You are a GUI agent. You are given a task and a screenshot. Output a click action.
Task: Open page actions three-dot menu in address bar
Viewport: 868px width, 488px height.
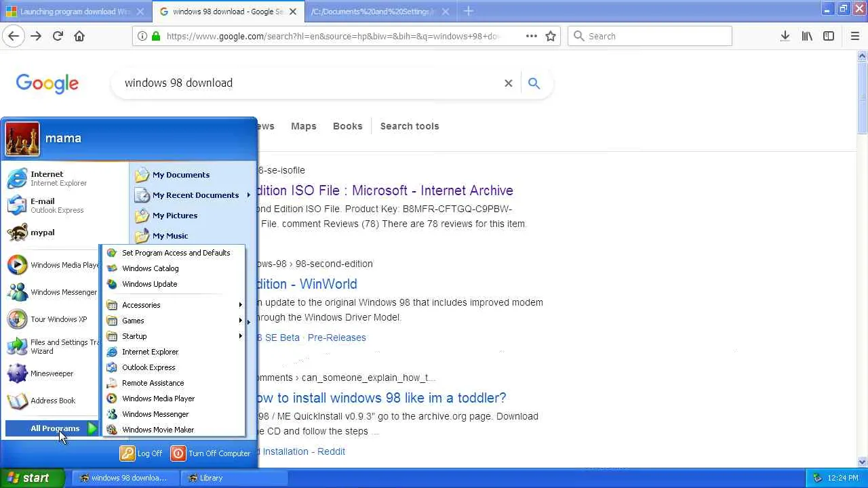pyautogui.click(x=532, y=36)
